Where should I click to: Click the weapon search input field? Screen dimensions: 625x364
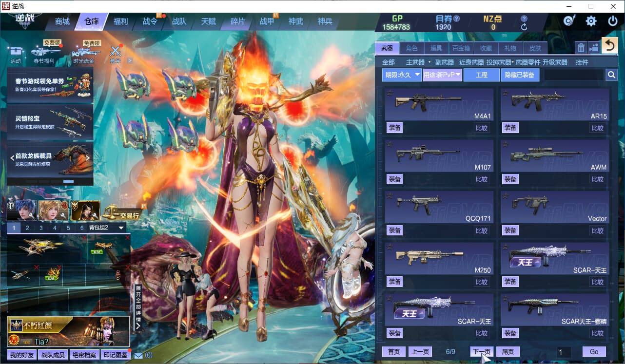click(x=574, y=75)
